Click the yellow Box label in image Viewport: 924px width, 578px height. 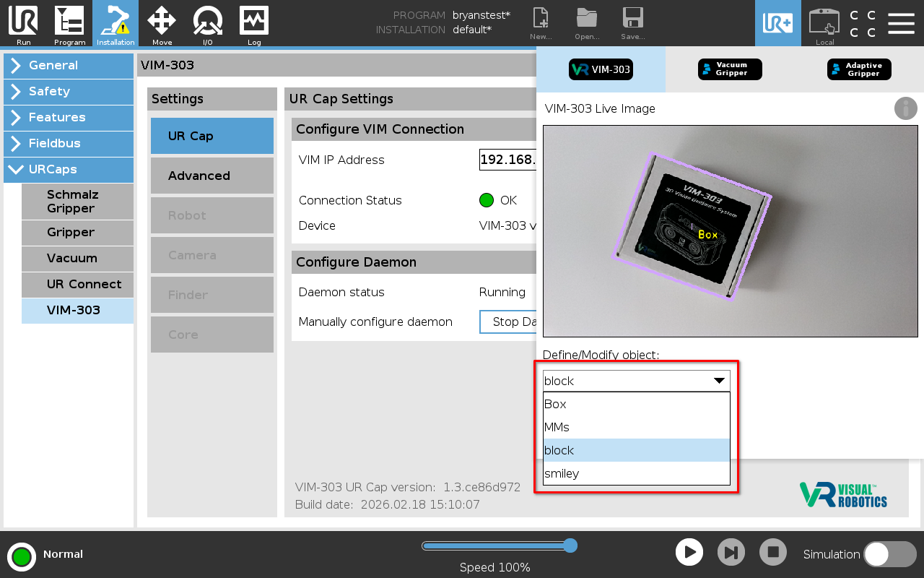pos(708,235)
